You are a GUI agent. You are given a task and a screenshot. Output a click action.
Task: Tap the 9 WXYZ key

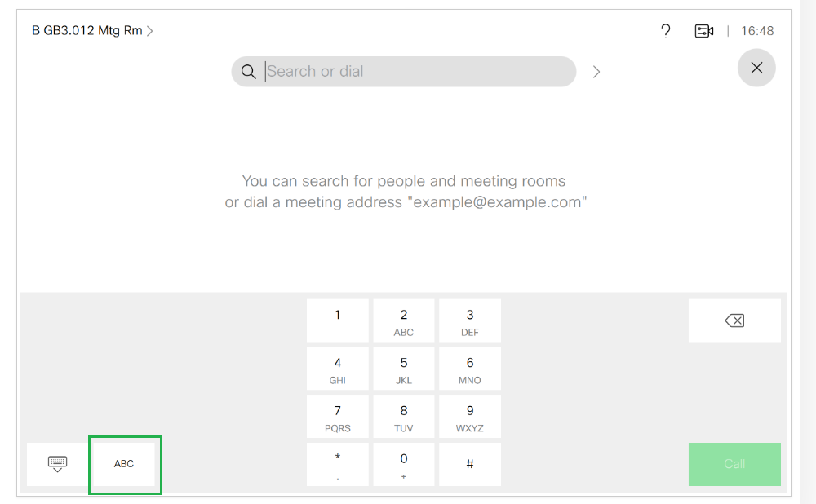click(470, 417)
